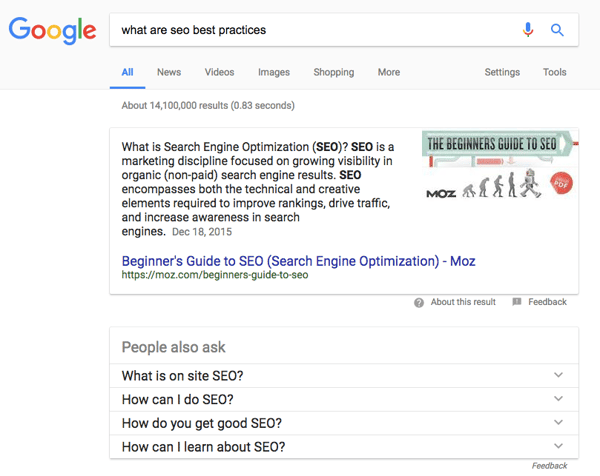Open the Shopping tab
The width and height of the screenshot is (600, 476).
pyautogui.click(x=333, y=72)
